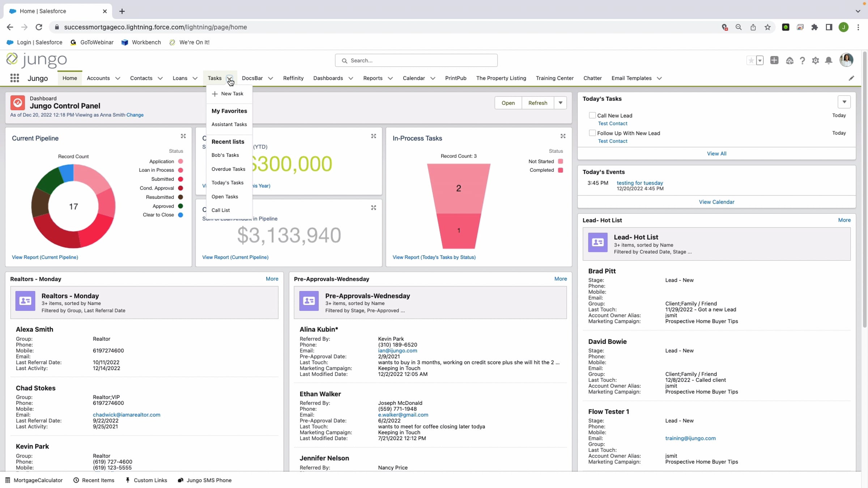This screenshot has height=488, width=868.
Task: Expand the Accounts tab dropdown arrow
Action: (x=118, y=78)
